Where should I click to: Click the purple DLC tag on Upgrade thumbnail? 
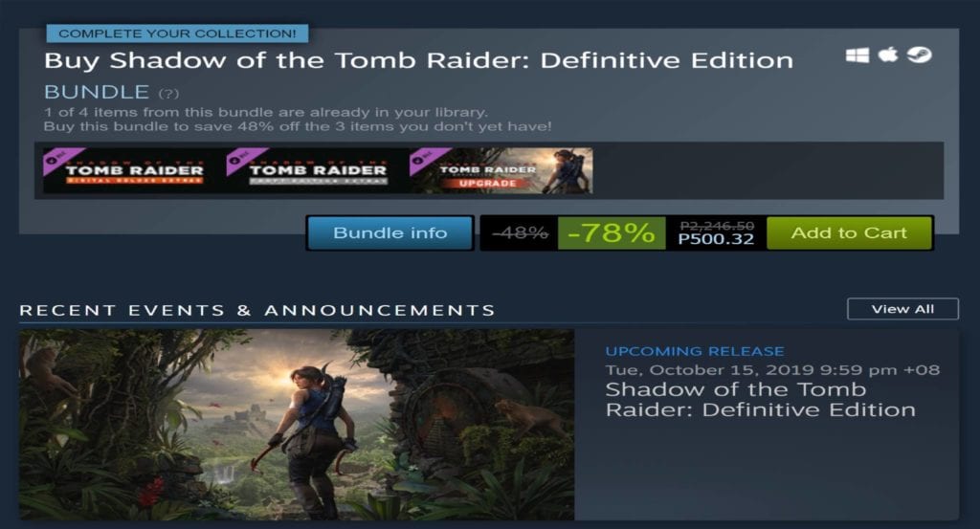427,159
